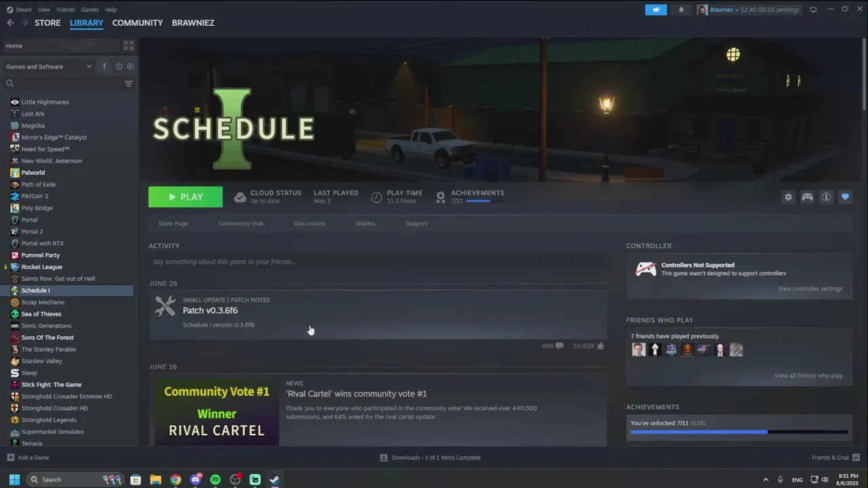Image resolution: width=868 pixels, height=488 pixels.
Task: Click the thumbs up icon on patch post
Action: coord(600,346)
